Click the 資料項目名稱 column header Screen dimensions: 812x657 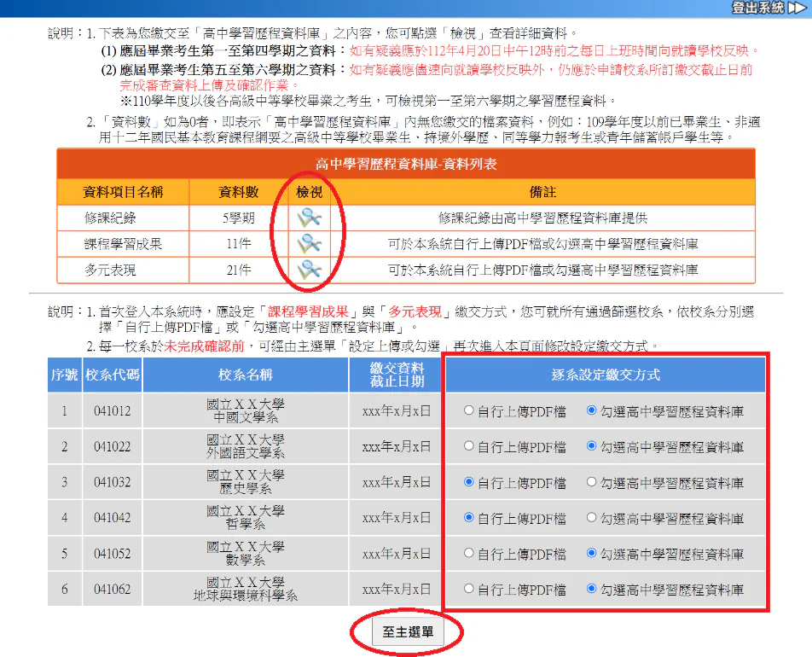coord(123,192)
